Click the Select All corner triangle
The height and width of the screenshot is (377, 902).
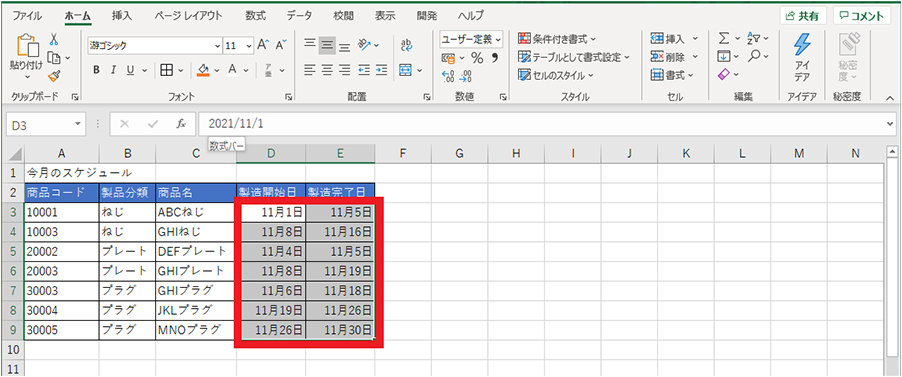pyautogui.click(x=16, y=154)
